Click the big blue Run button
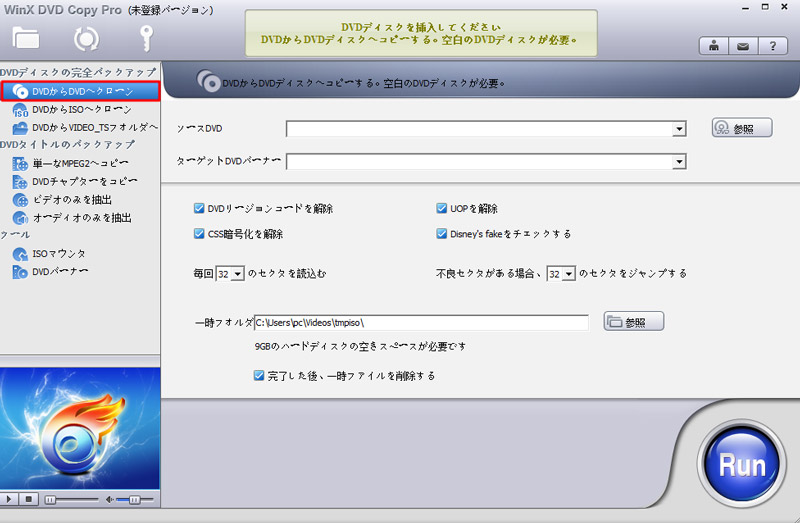Viewport: 800px width, 523px height. (x=742, y=463)
